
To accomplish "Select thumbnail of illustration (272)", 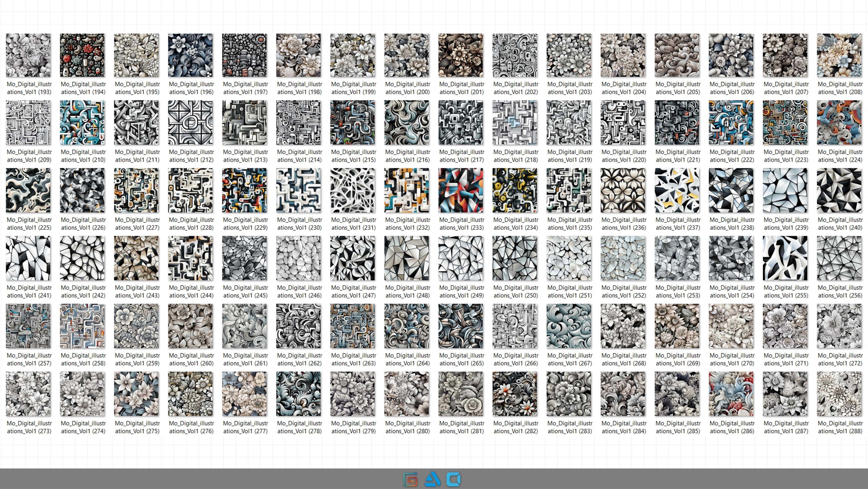I will click(x=839, y=326).
